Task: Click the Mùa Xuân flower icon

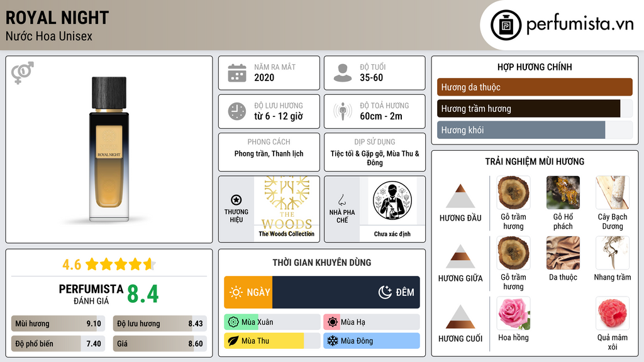Action: pos(233,322)
